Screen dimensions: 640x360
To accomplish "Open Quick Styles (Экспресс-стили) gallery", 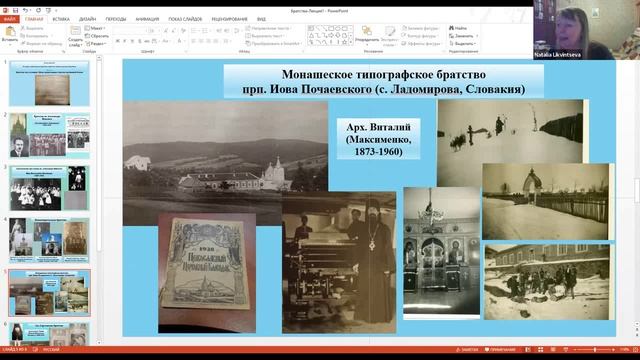I will [x=390, y=34].
